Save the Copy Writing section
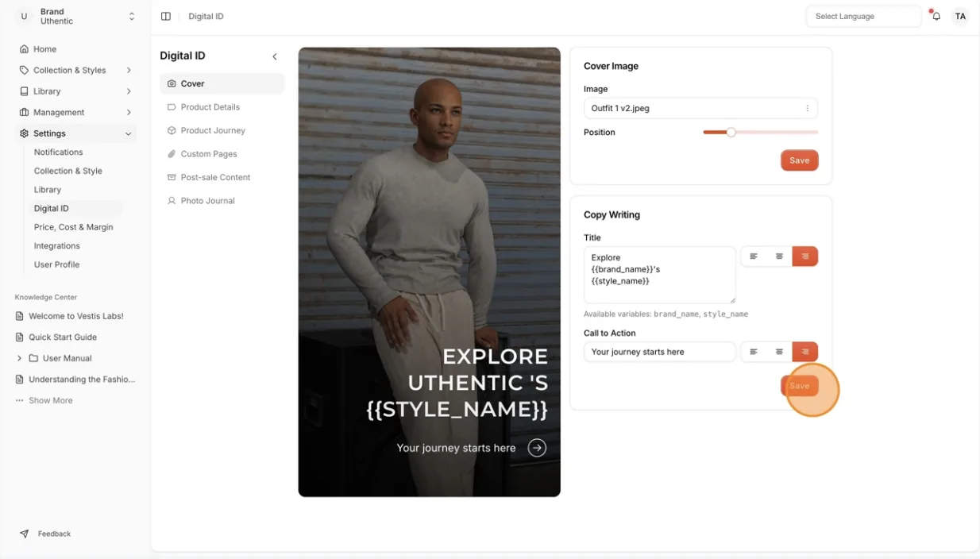 pos(799,386)
